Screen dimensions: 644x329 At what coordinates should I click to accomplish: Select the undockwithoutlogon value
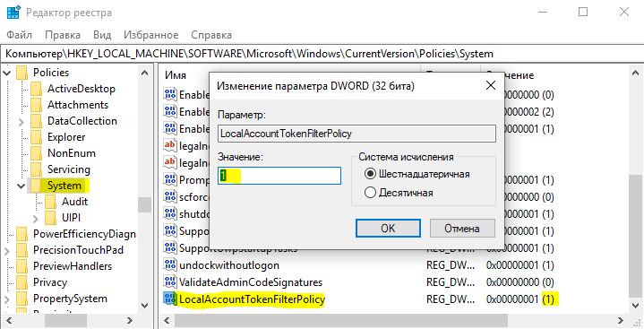229,265
